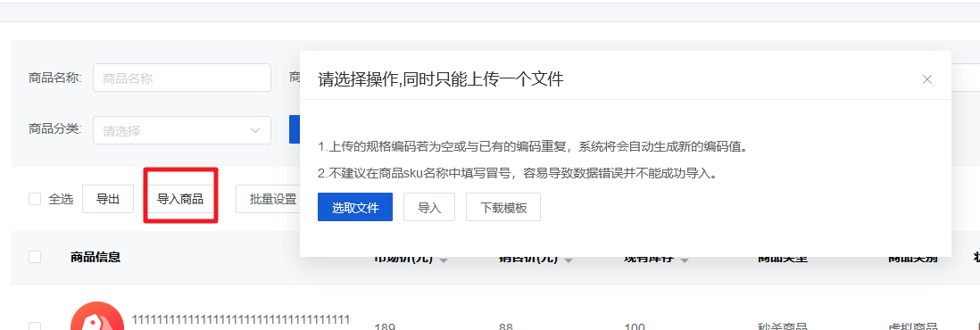Click the 商品信息 column header
The width and height of the screenshot is (980, 330).
[95, 257]
